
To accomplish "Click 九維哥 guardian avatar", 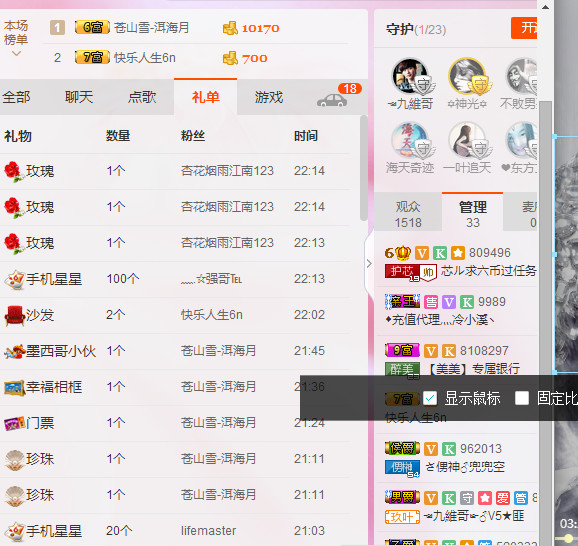I will (410, 77).
